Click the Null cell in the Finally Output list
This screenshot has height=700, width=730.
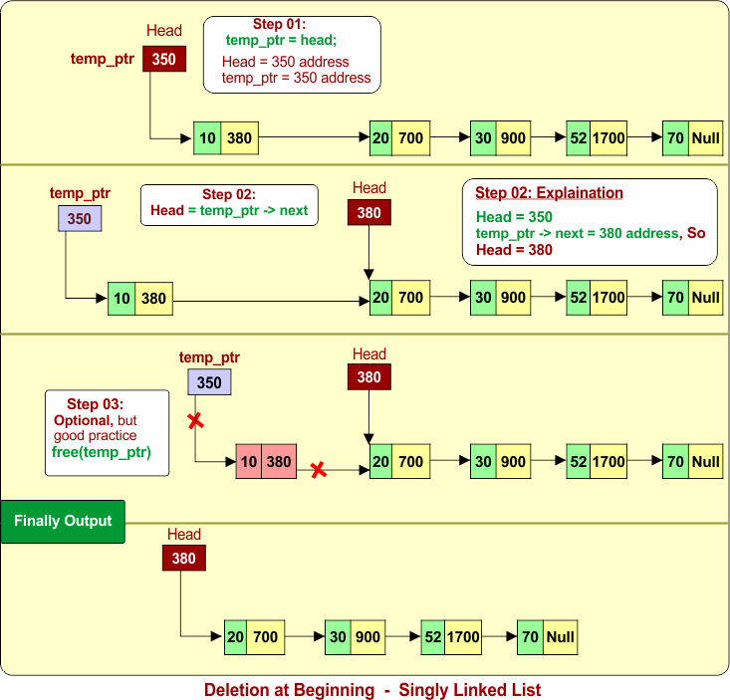point(560,637)
